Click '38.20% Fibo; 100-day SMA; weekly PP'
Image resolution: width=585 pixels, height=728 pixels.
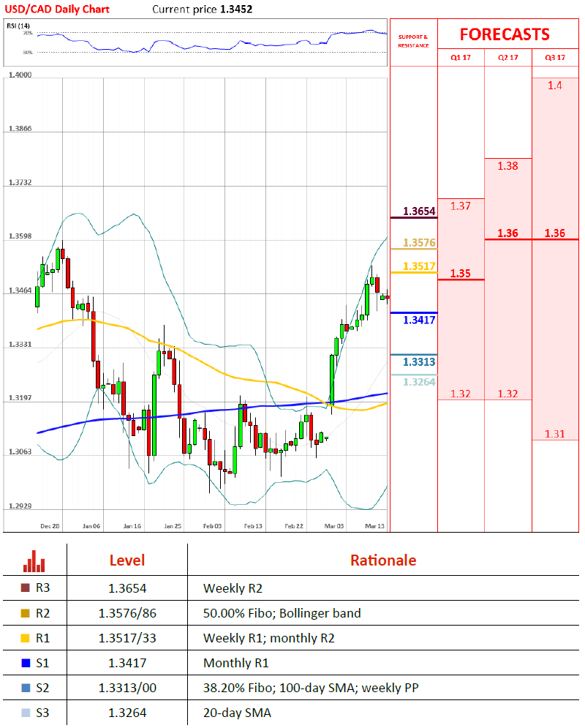point(311,688)
